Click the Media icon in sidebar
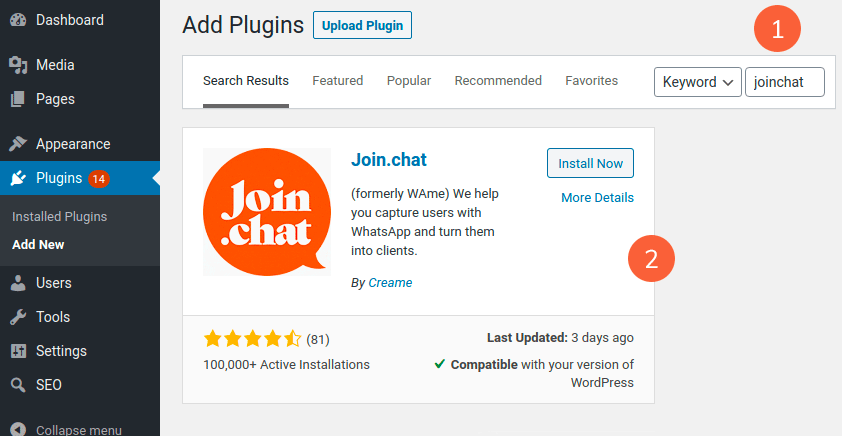 pyautogui.click(x=18, y=65)
